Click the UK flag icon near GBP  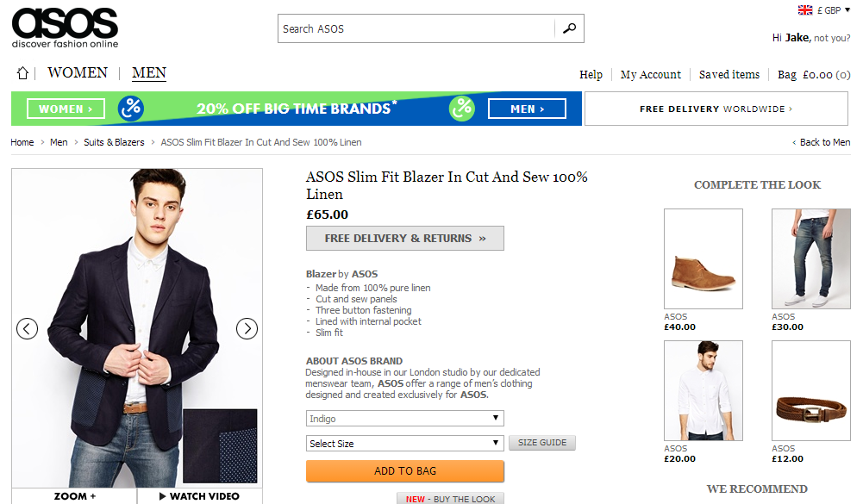click(804, 9)
